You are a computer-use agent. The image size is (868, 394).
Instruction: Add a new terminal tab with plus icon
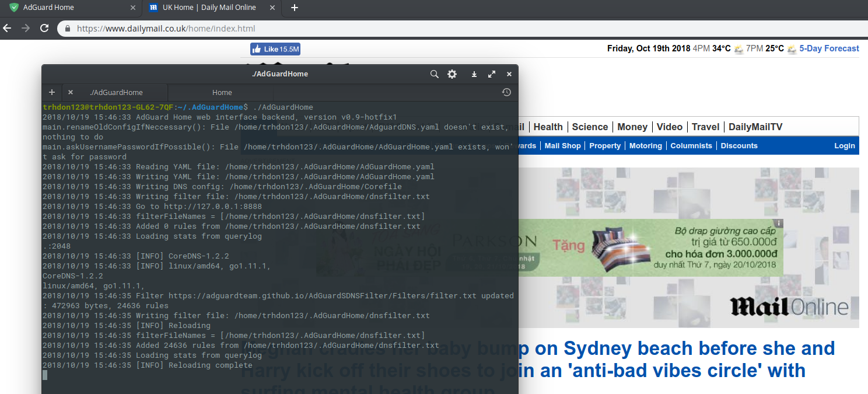click(52, 92)
